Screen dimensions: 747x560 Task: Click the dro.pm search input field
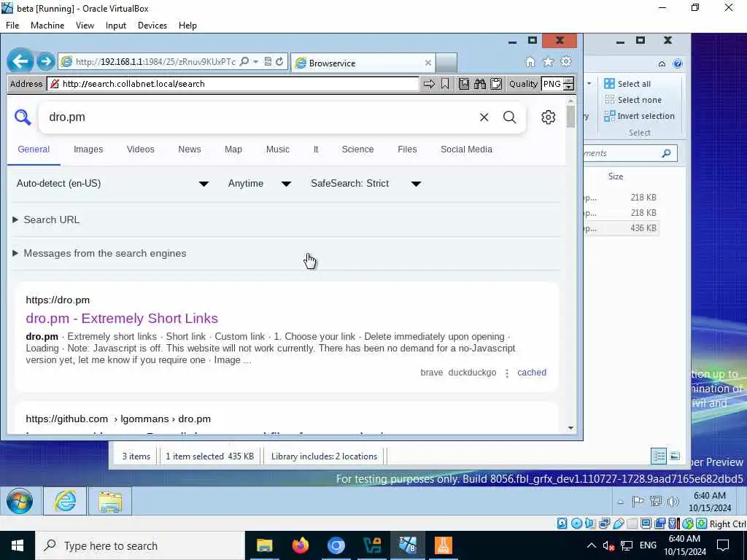pyautogui.click(x=260, y=117)
